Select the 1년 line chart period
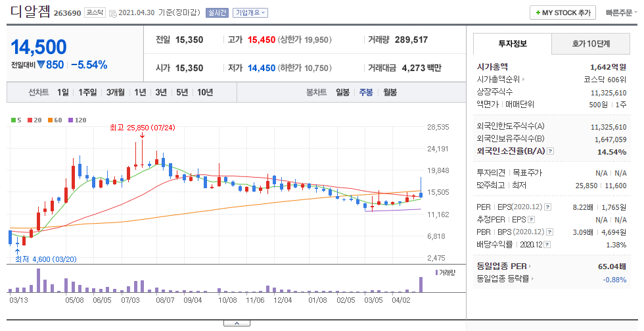The height and width of the screenshot is (331, 644). tap(140, 93)
